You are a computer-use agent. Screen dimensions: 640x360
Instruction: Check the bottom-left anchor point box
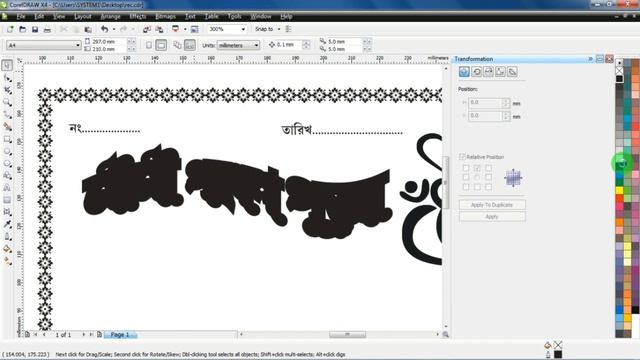point(466,187)
